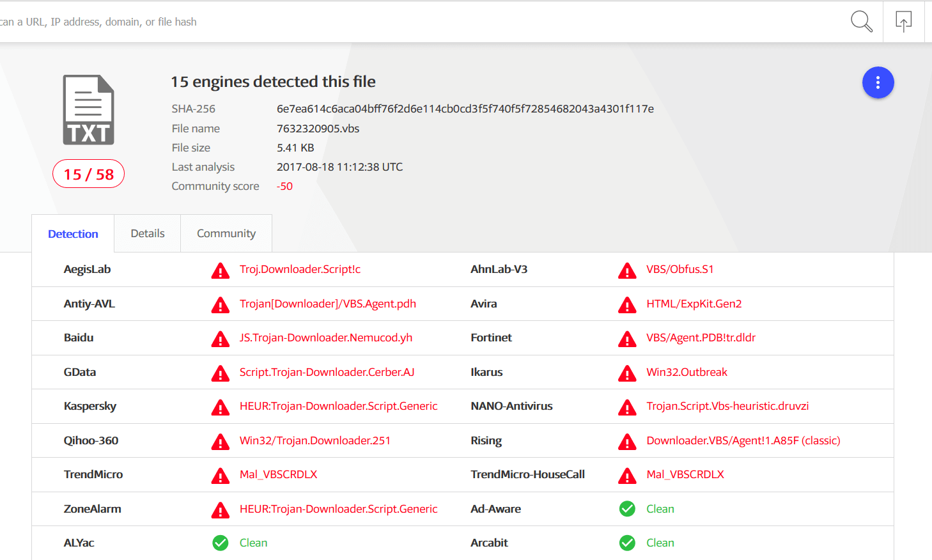932x560 pixels.
Task: Click the green checkmark next to Ad-Aware
Action: coord(627,509)
